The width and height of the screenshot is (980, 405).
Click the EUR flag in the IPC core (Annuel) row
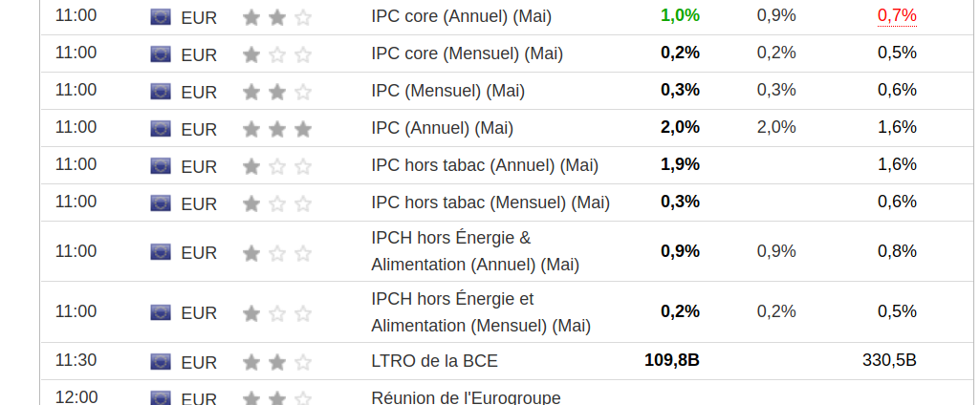click(161, 17)
